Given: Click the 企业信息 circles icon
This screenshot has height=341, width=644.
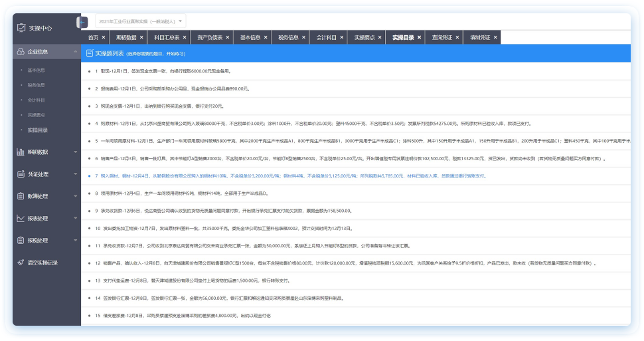Looking at the screenshot, I should coord(21,52).
